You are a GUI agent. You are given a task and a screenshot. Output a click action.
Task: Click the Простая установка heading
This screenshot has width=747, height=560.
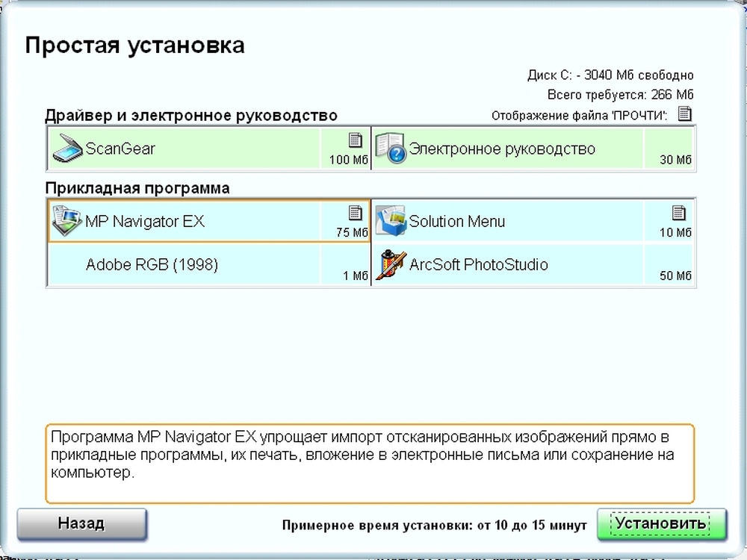(134, 46)
